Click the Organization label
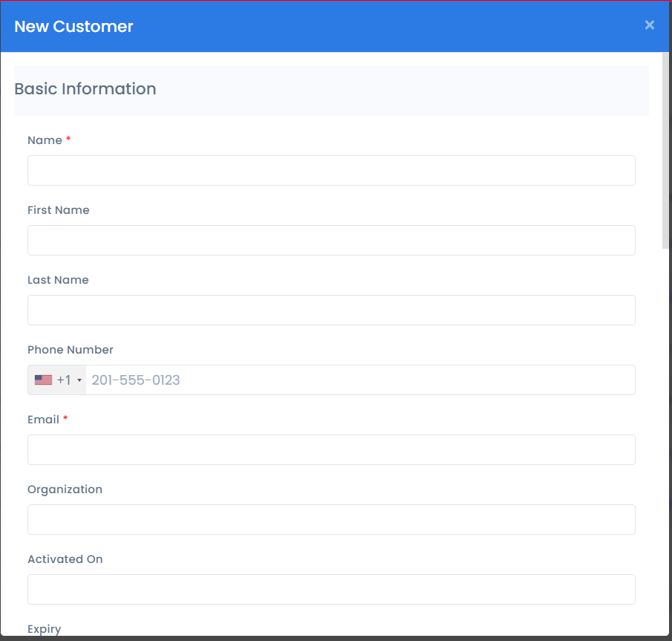 tap(65, 489)
